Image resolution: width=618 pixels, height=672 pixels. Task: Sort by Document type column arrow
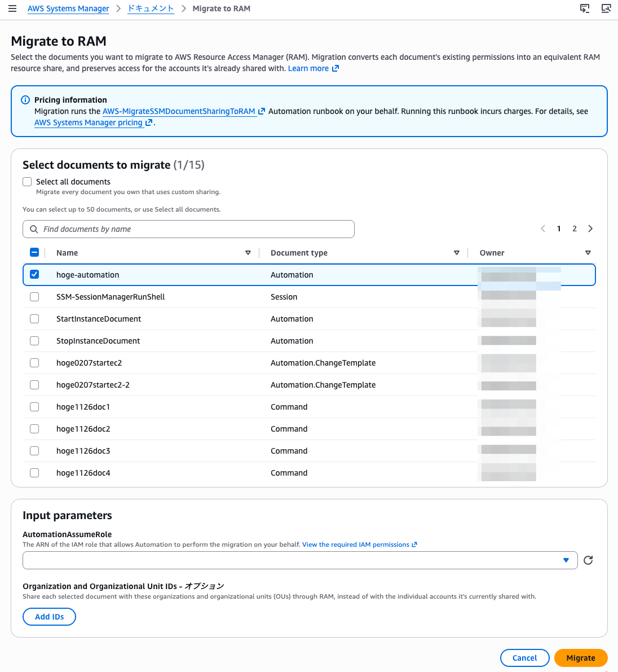457,253
